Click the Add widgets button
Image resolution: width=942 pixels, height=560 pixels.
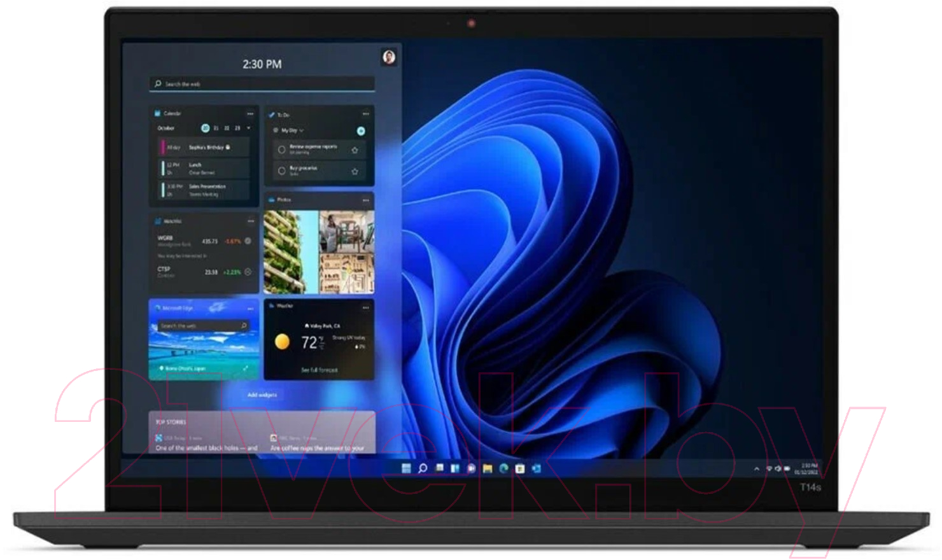click(262, 395)
